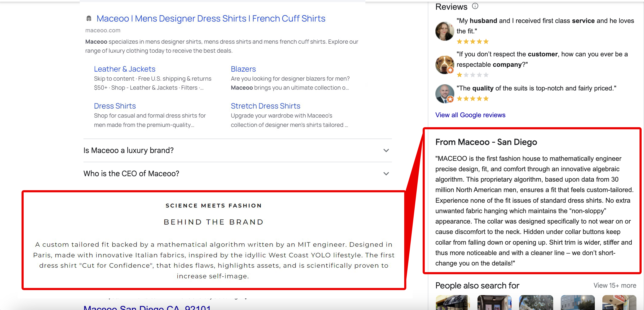This screenshot has height=310, width=644.
Task: Click the one-star rating under the 'respectable company' review
Action: [x=473, y=75]
